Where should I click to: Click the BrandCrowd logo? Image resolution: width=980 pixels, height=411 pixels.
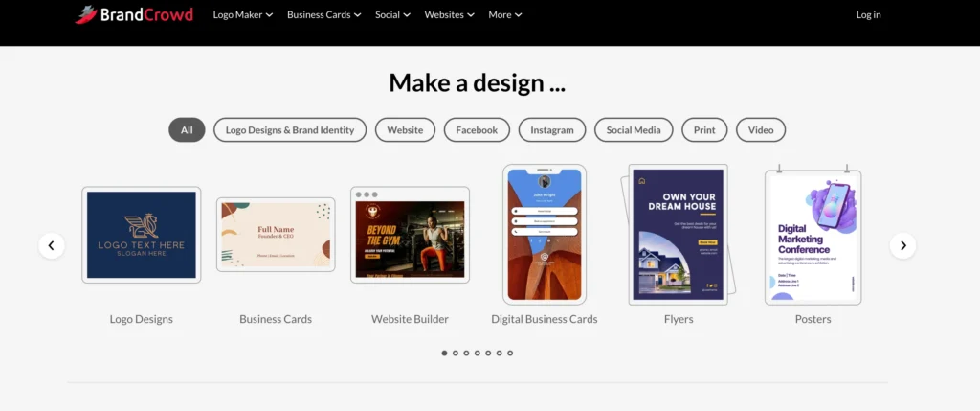(134, 14)
